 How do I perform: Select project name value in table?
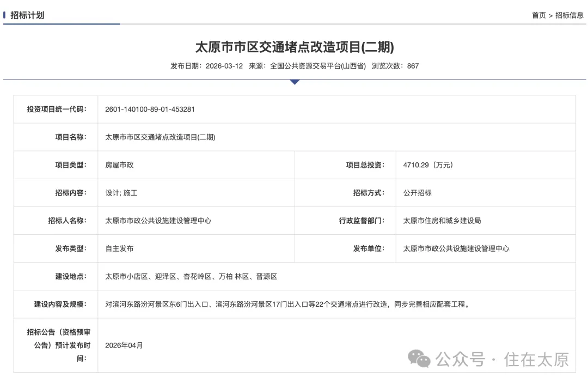point(160,137)
